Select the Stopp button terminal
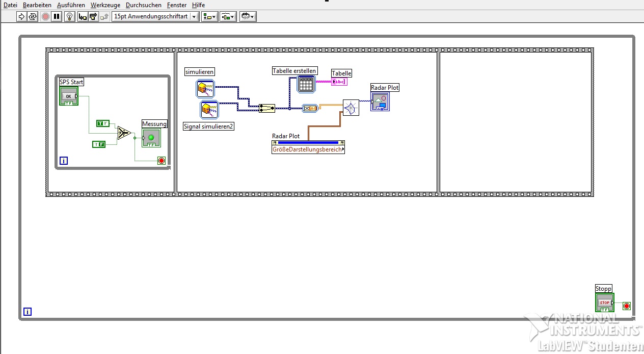Image resolution: width=644 pixels, height=354 pixels. click(x=605, y=302)
